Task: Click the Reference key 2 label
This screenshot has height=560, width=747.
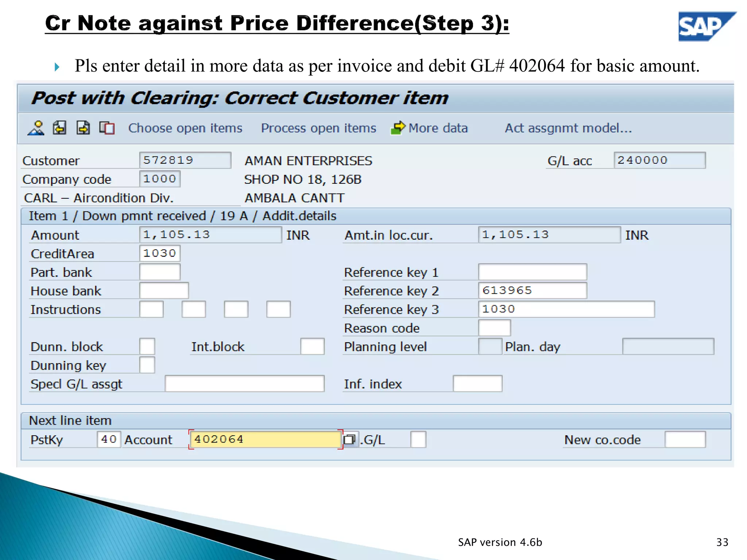Action: pyautogui.click(x=391, y=291)
